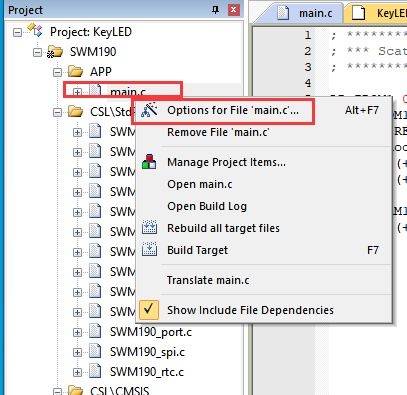Select Translate main.c menu entry
Screen dimensions: 407x395
click(263, 280)
